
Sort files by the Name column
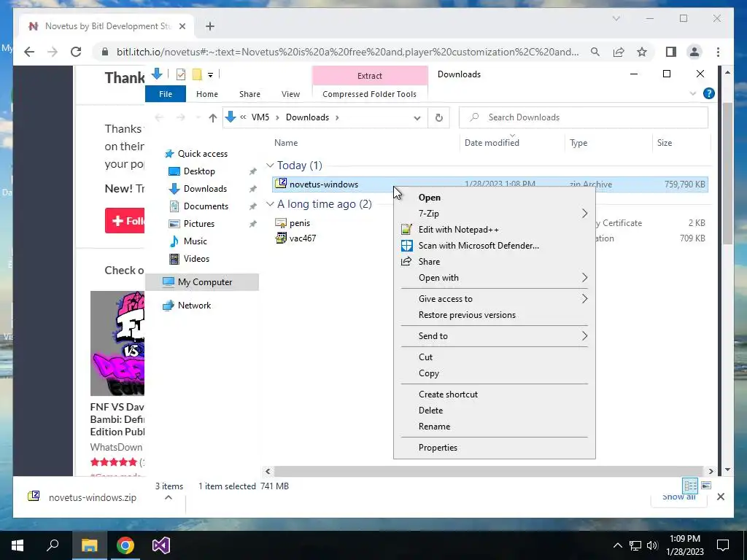tap(286, 143)
